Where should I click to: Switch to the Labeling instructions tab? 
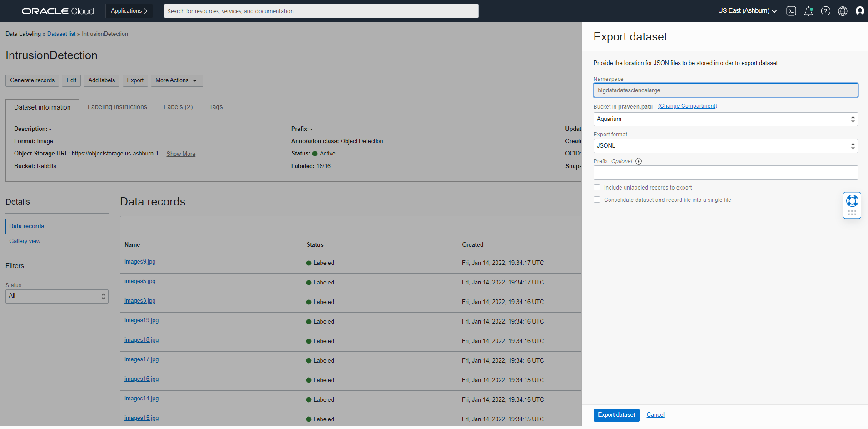tap(117, 107)
